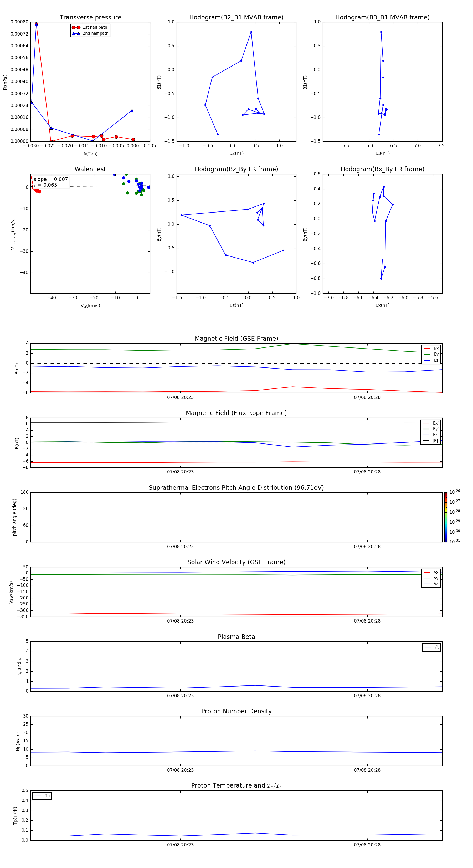
Task: Click the Bz' legend entry in Flux Rope plot
Action: pyautogui.click(x=431, y=435)
